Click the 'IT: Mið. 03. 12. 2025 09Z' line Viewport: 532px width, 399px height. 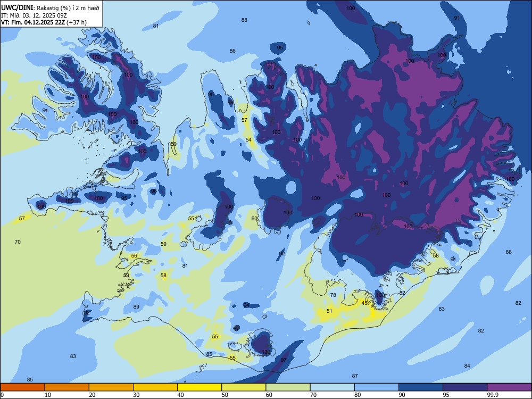point(34,15)
